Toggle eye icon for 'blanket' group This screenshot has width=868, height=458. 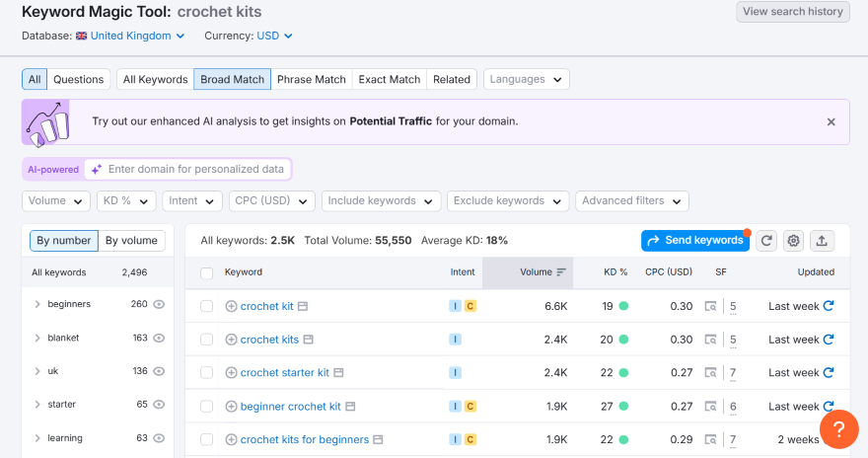tap(159, 338)
